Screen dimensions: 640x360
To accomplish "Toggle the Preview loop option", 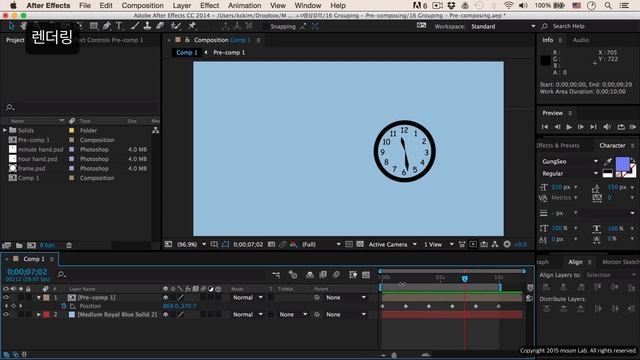I will [621, 127].
